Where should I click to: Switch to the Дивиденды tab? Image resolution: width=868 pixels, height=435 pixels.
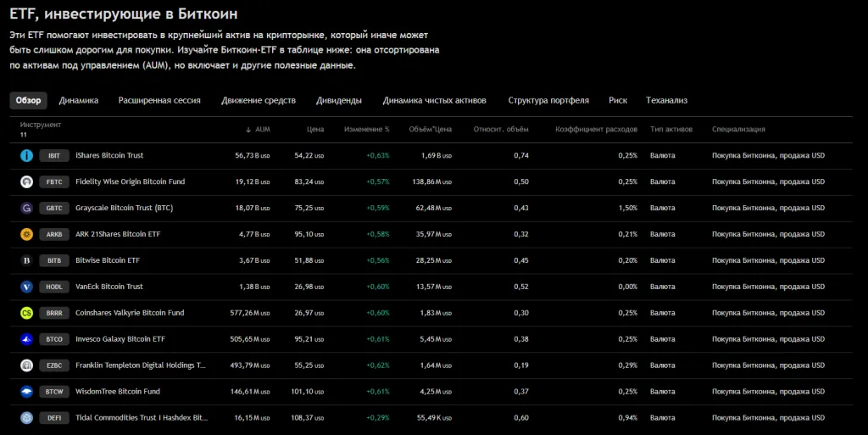point(339,100)
